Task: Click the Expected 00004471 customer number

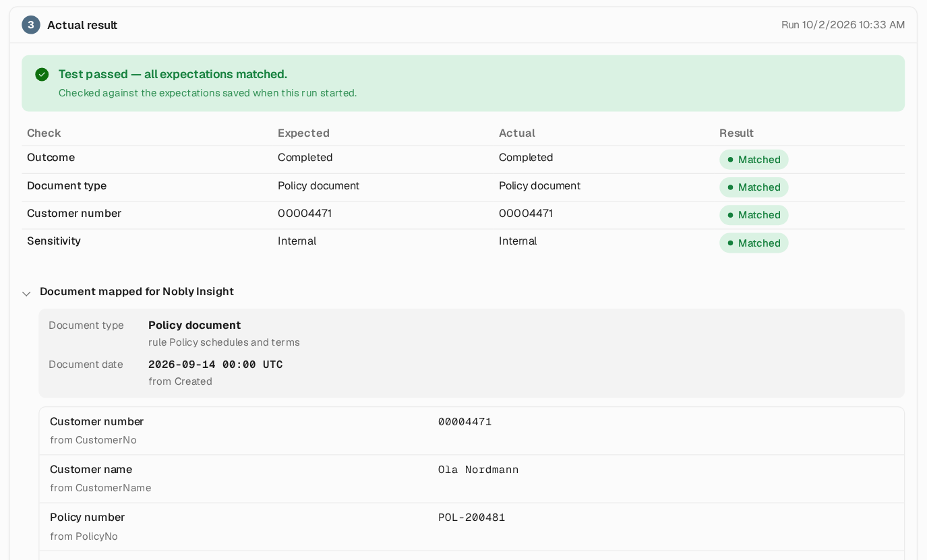Action: 305,214
